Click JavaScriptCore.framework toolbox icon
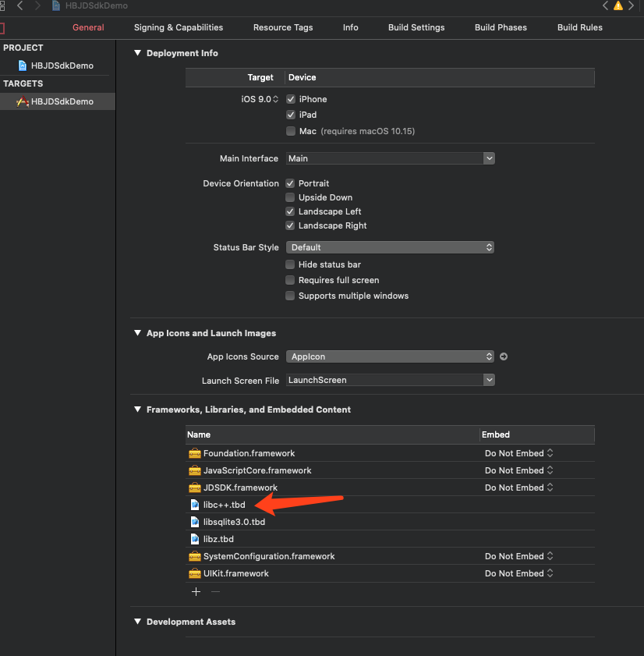The image size is (644, 656). pyautogui.click(x=194, y=470)
